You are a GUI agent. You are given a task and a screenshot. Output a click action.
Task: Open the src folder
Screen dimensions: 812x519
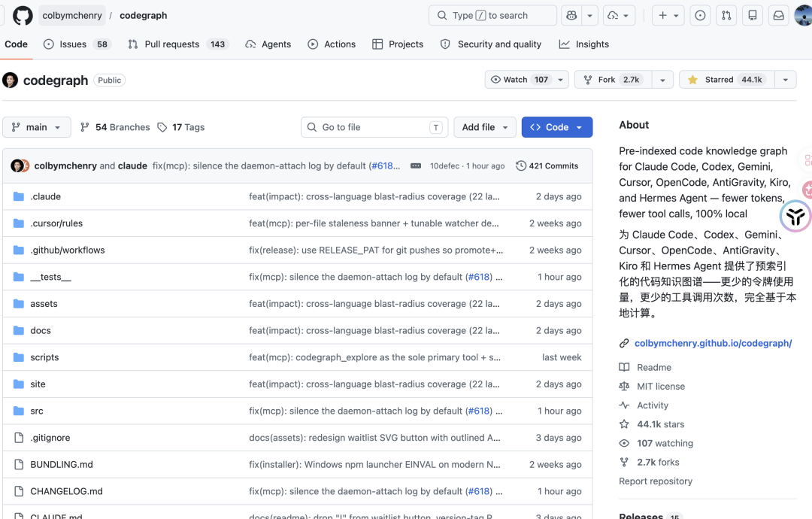point(37,411)
